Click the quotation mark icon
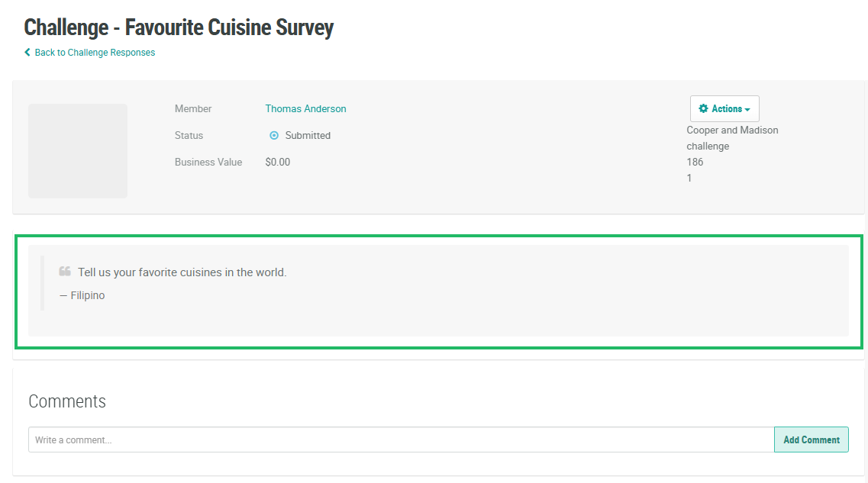The width and height of the screenshot is (868, 483). [x=65, y=272]
